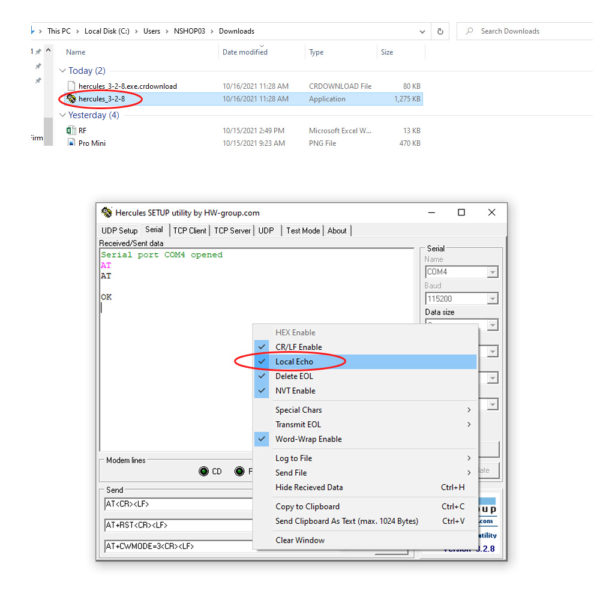Click the CD modem line indicator

[x=203, y=471]
